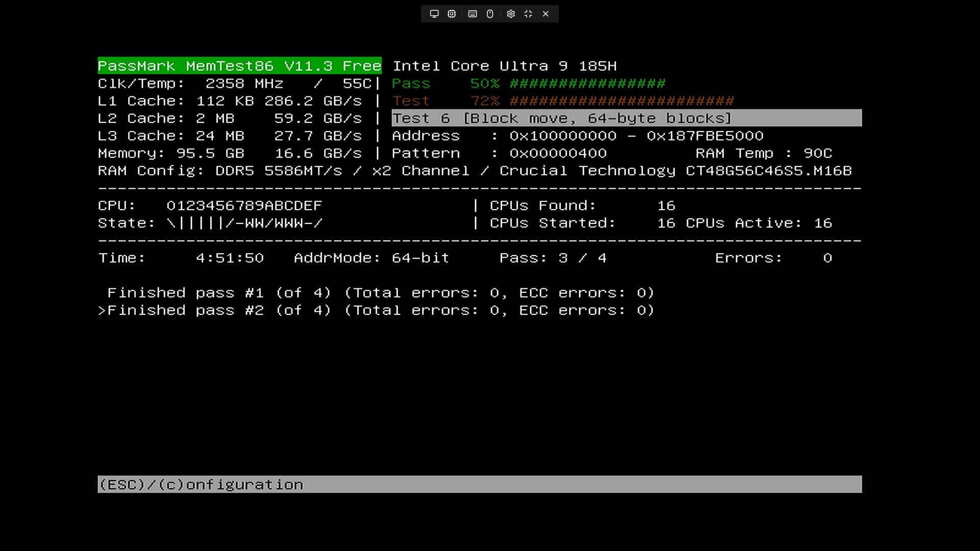The image size is (980, 551).
Task: Click the Finished pass #2 log line
Action: (x=380, y=310)
